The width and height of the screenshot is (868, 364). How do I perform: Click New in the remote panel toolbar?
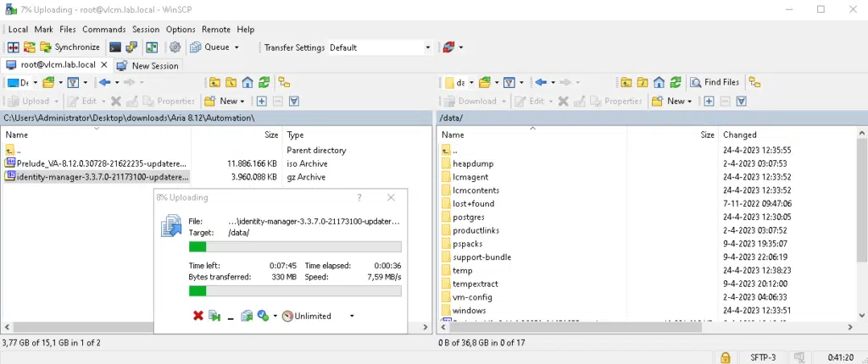point(671,102)
